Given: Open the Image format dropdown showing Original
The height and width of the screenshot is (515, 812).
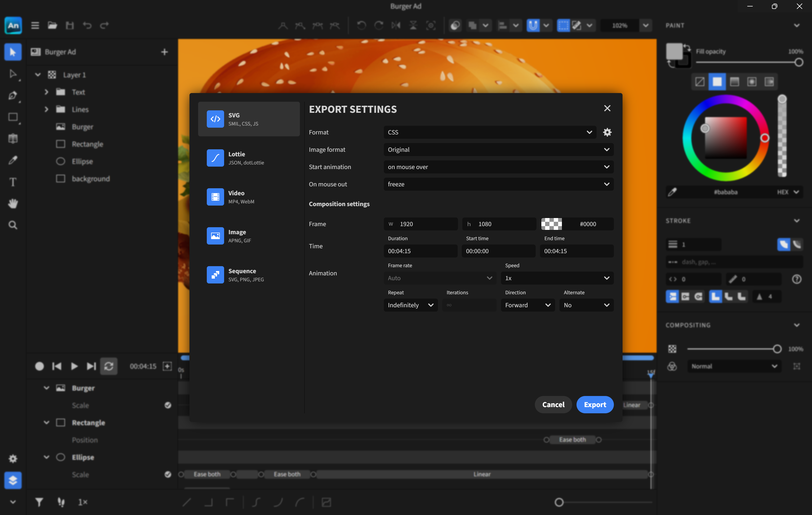Looking at the screenshot, I should [x=498, y=149].
